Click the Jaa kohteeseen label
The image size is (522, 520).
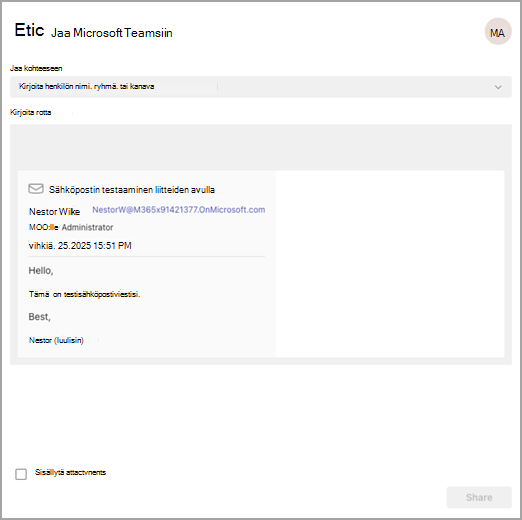tap(36, 68)
